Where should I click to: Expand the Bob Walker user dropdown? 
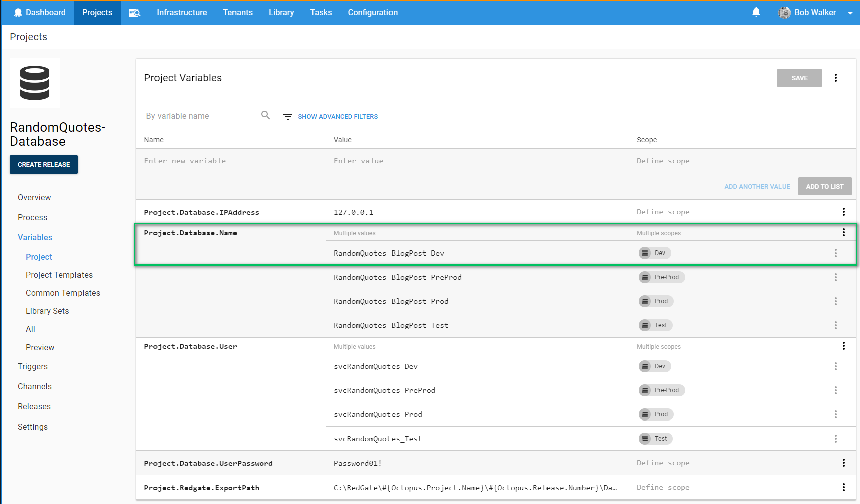click(850, 13)
